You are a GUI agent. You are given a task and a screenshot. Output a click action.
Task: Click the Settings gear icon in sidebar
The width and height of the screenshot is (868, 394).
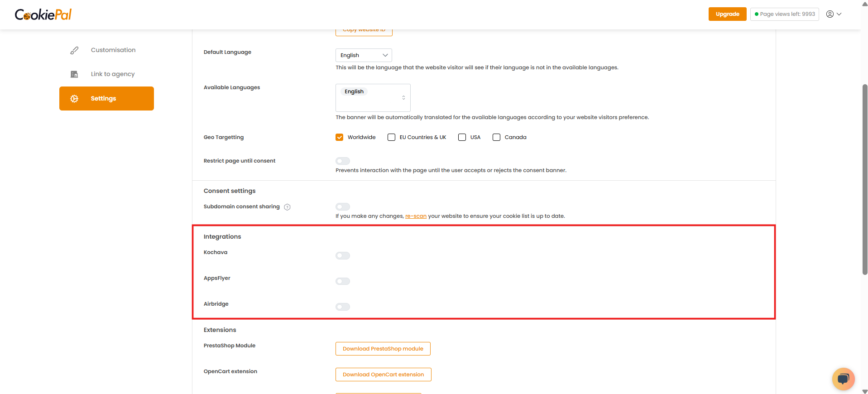(74, 99)
